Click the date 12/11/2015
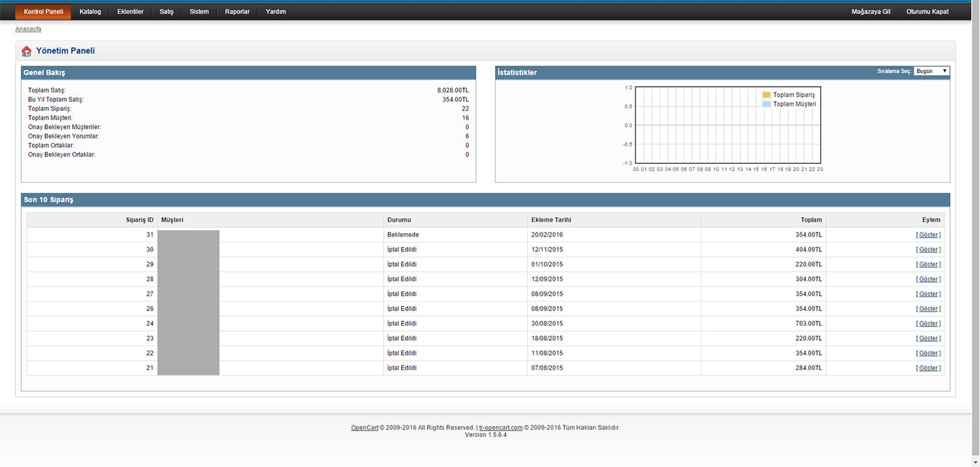980x467 pixels. (547, 249)
